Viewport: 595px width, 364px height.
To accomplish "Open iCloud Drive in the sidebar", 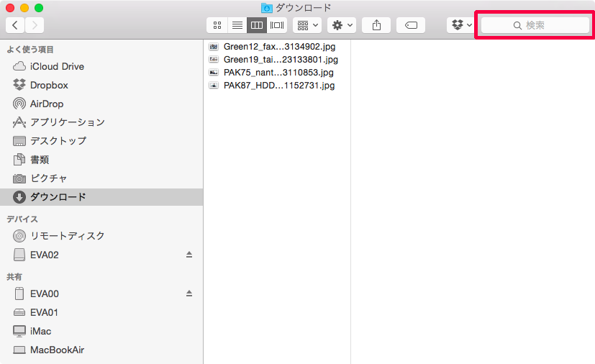I will 101,66.
